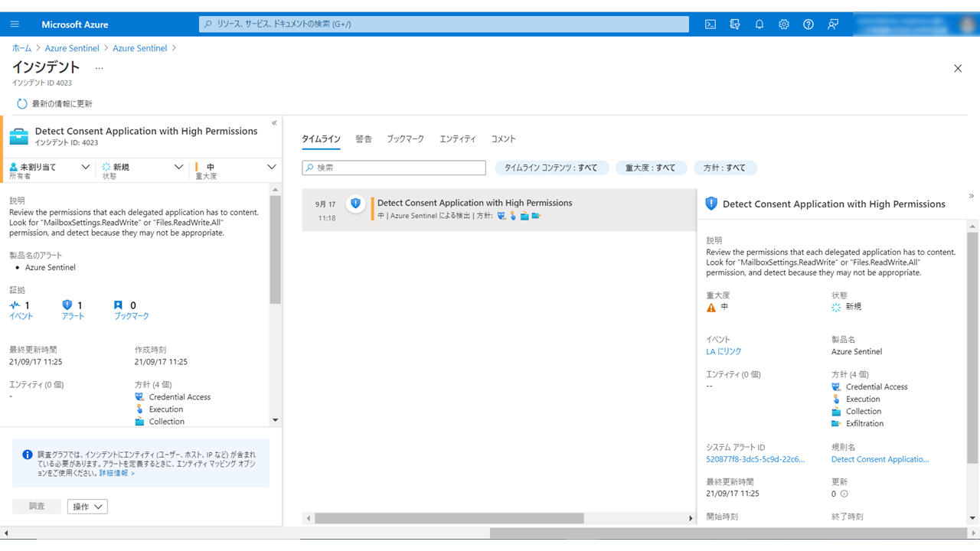Open the notifications bell
This screenshot has width=980, height=551.
click(x=759, y=24)
